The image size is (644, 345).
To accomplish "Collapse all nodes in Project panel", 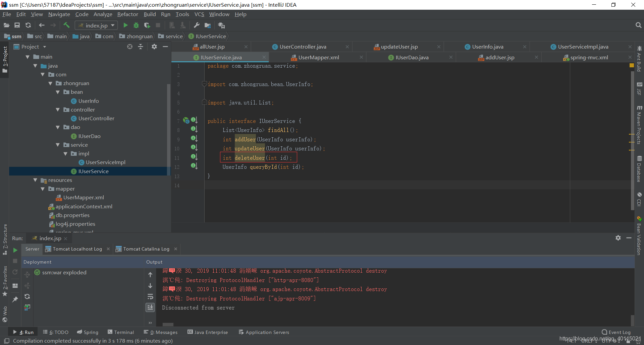I will [x=141, y=47].
